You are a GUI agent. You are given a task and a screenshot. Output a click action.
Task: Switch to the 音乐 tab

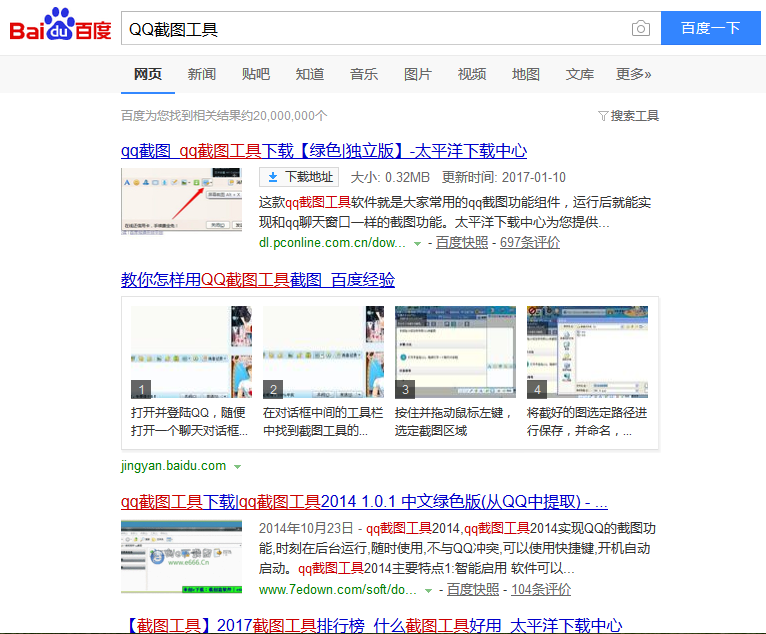363,74
